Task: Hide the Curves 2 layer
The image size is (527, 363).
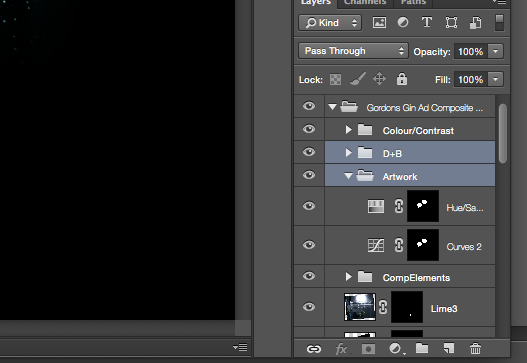Action: [309, 245]
